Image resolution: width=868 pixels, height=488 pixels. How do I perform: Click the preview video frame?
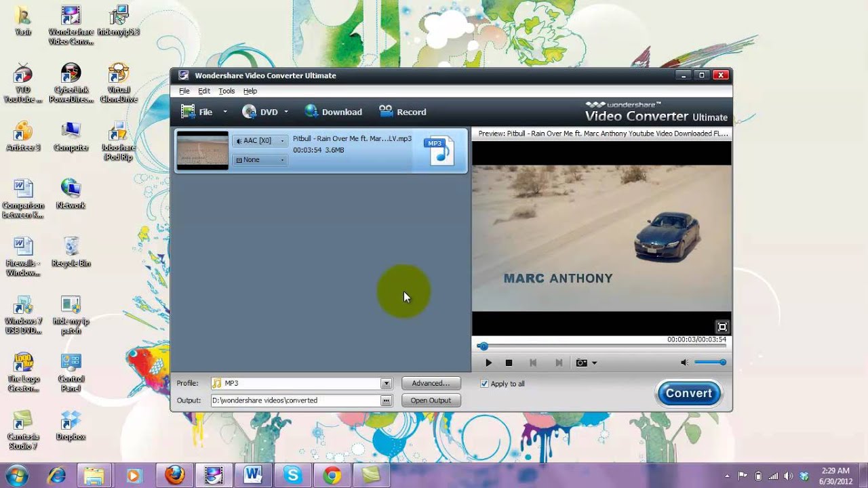tap(601, 239)
